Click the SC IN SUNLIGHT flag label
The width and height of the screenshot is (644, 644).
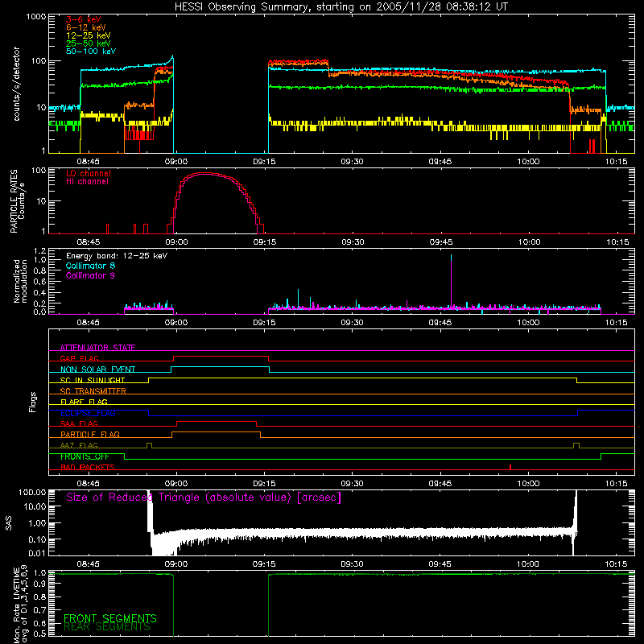point(93,380)
